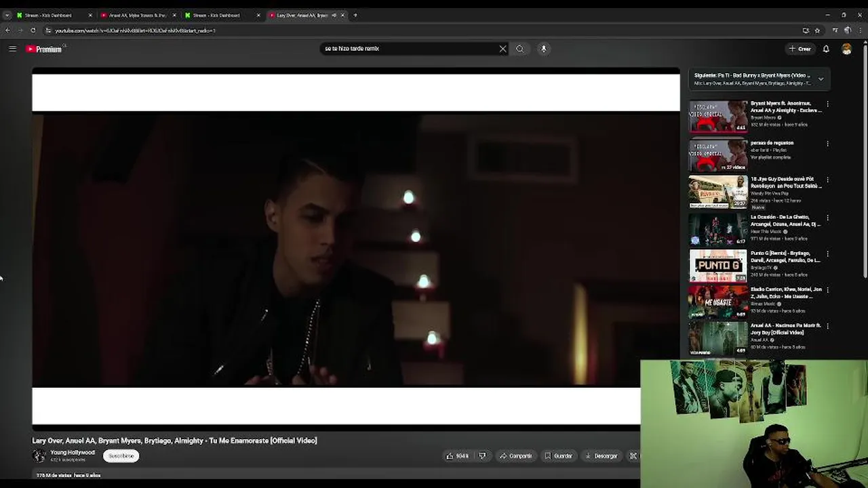Click the page vertical scrollbar
868x488 pixels.
point(865,163)
